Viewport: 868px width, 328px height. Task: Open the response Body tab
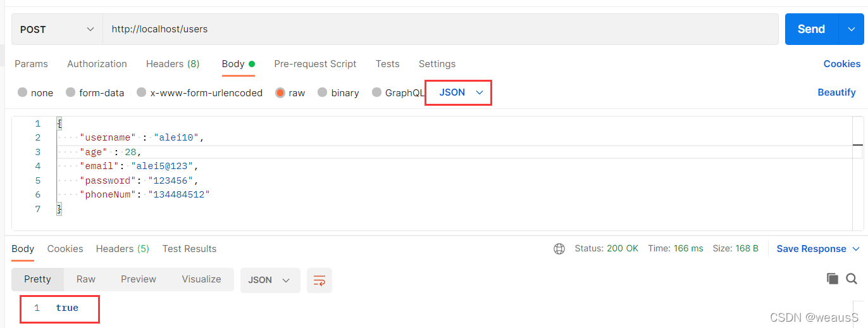point(23,249)
